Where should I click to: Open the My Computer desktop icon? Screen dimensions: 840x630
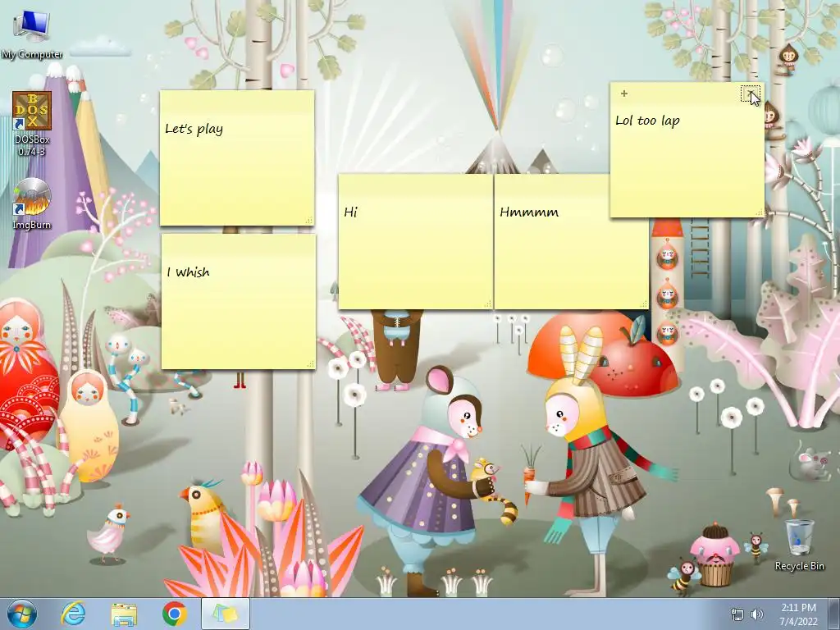[32, 33]
